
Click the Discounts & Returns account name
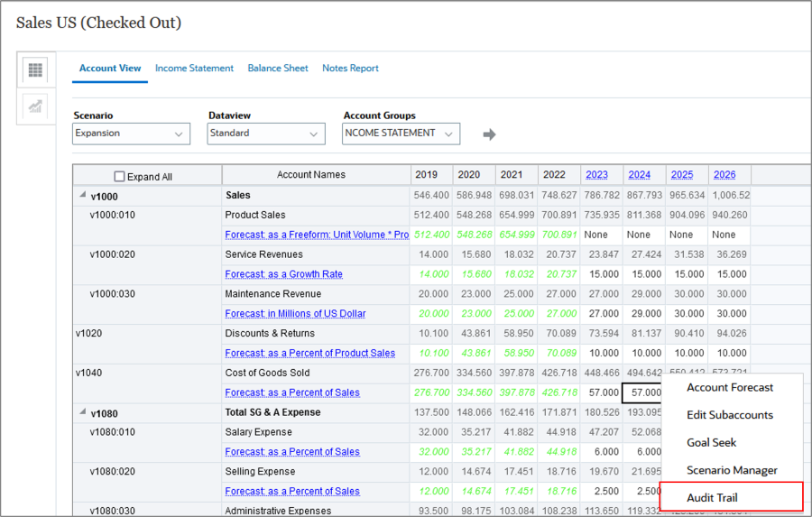click(270, 333)
